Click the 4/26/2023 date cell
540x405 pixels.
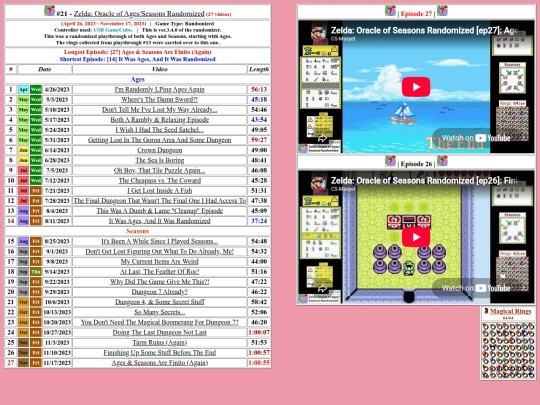point(57,90)
